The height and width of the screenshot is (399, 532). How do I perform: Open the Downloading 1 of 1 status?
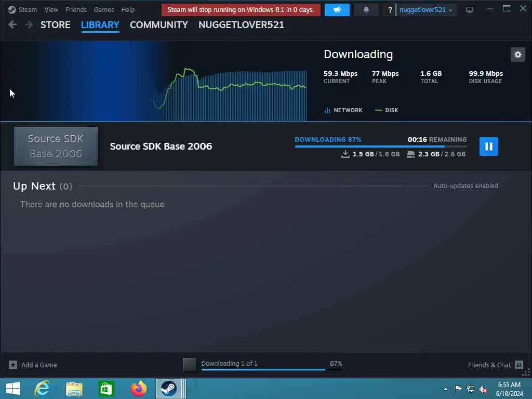pyautogui.click(x=229, y=363)
